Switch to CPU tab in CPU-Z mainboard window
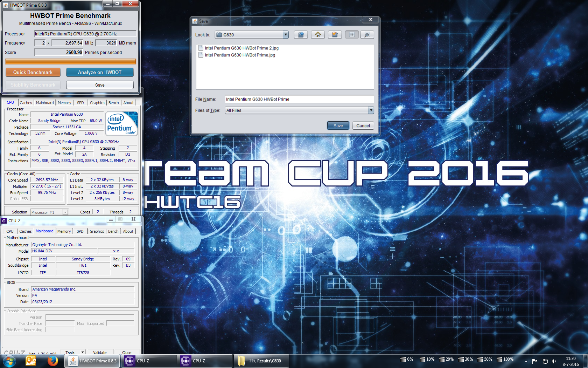 click(x=10, y=231)
